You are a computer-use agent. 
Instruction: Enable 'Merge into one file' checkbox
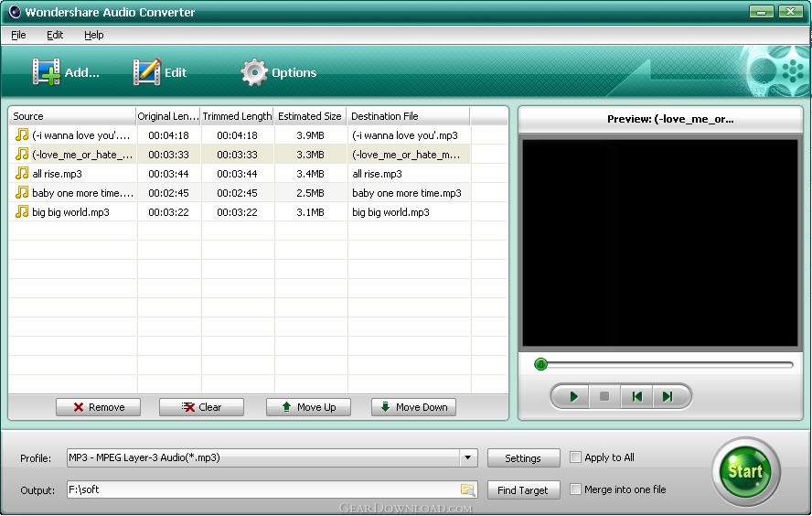575,489
